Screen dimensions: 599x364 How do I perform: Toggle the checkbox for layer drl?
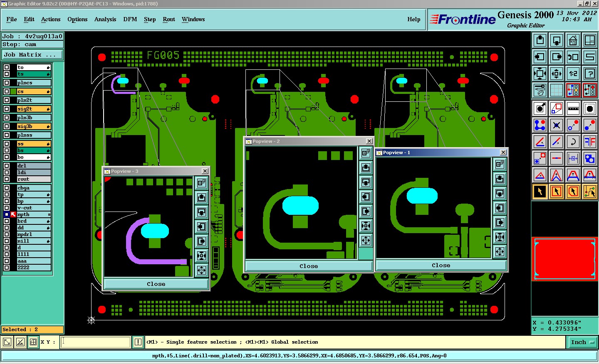click(x=7, y=166)
